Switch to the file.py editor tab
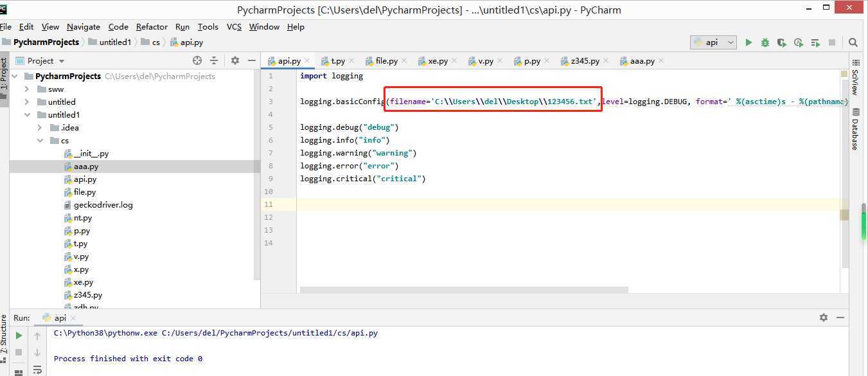Viewport: 868px width, 376px height. click(386, 61)
